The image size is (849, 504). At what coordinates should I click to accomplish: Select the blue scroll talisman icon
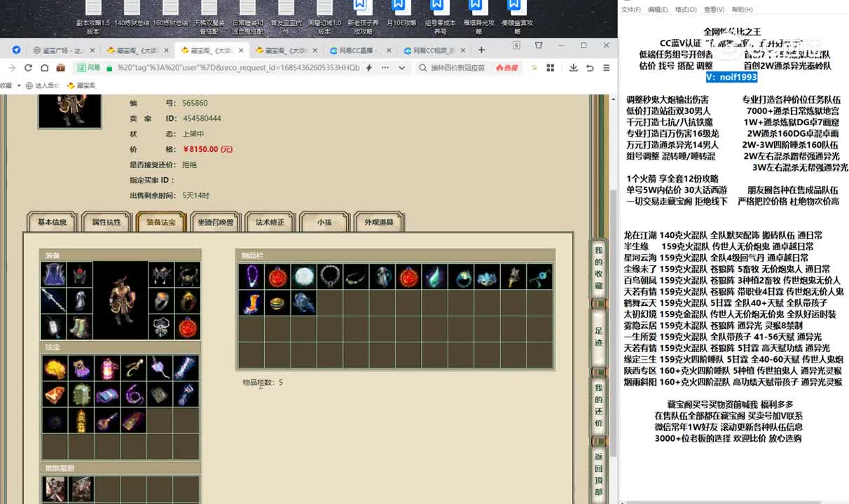[107, 394]
